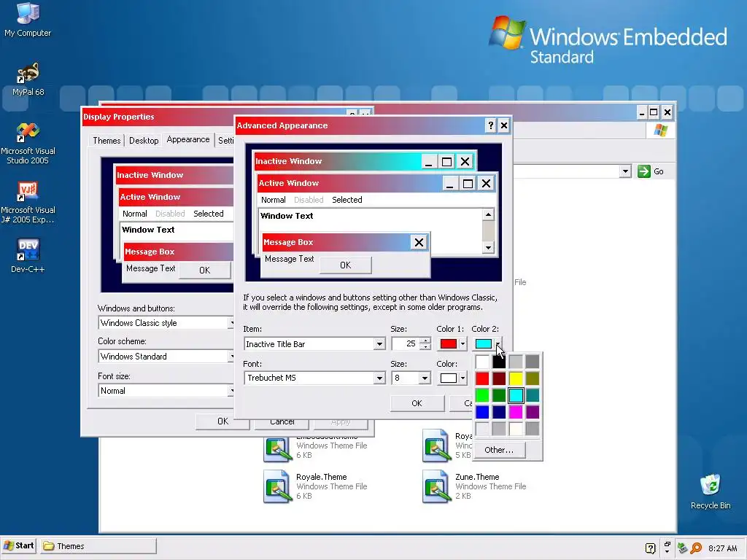The image size is (747, 560).
Task: Expand the font Size dropdown showing 8
Action: [x=425, y=378]
